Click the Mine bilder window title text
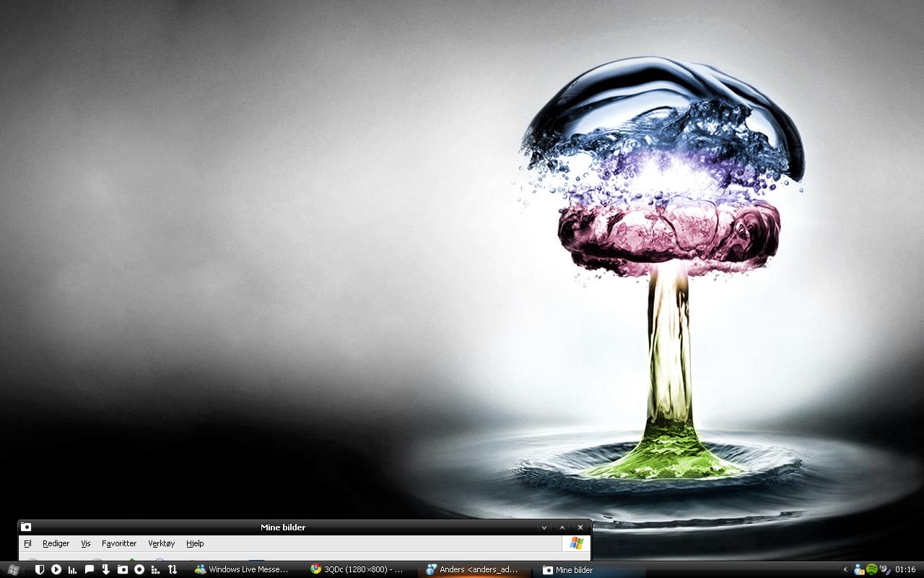 (283, 527)
